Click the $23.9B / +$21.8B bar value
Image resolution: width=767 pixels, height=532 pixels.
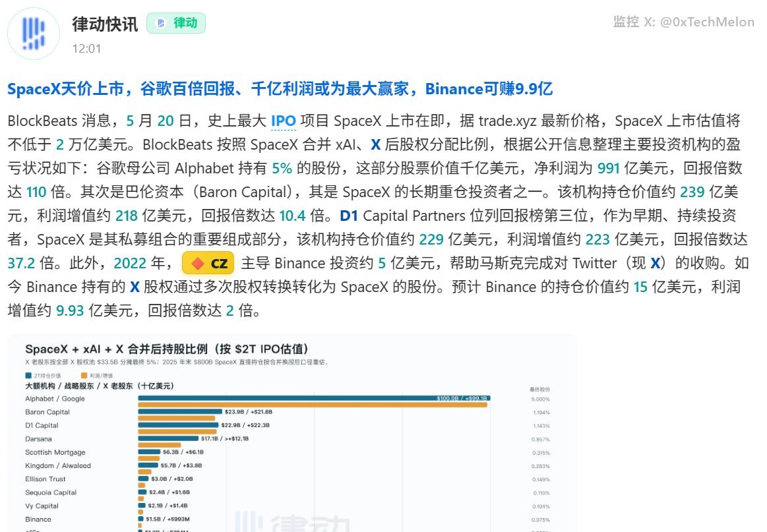tap(249, 412)
